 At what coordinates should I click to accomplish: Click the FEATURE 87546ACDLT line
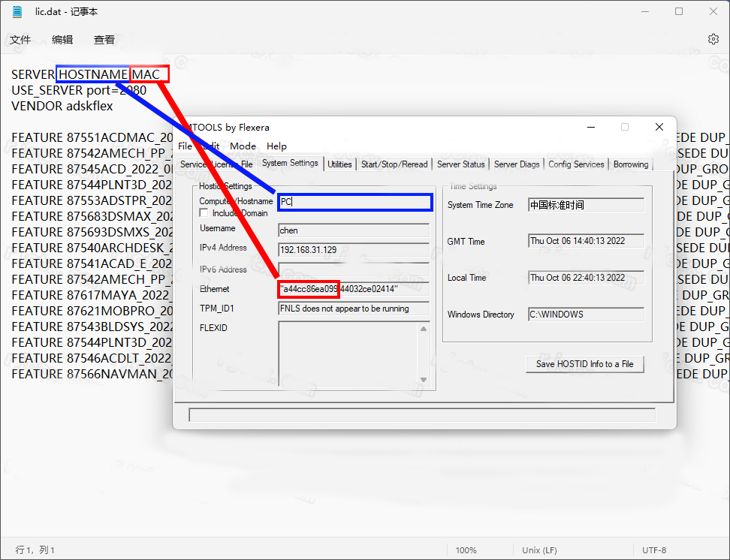click(92, 358)
